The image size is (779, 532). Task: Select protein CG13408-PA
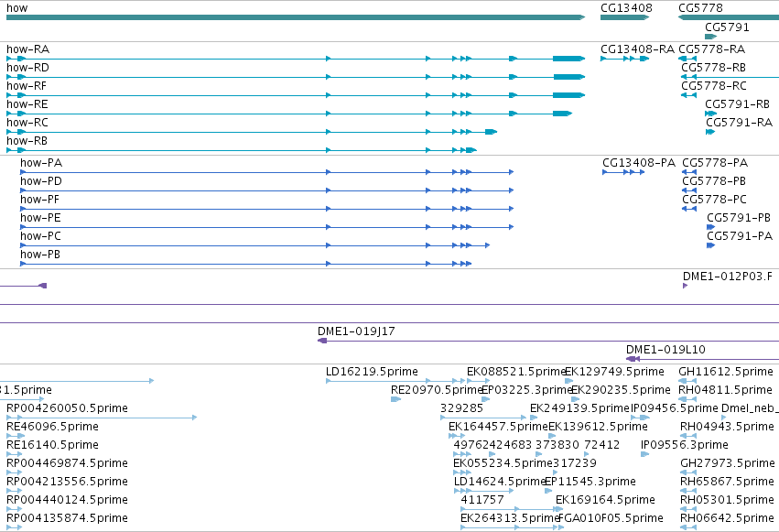click(x=639, y=163)
